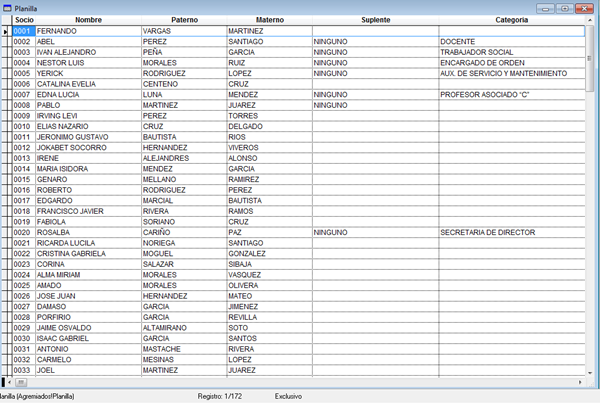
Task: Select socio number 0033 cell
Action: [x=24, y=370]
